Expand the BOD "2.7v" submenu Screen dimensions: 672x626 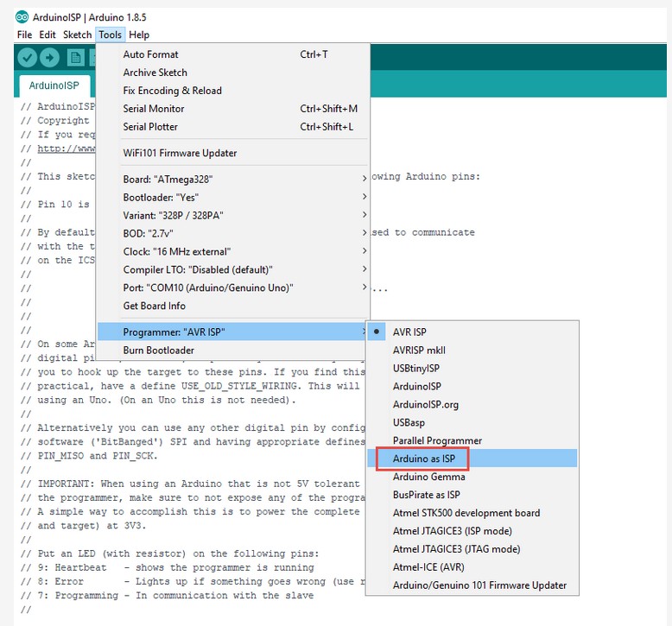pos(232,233)
